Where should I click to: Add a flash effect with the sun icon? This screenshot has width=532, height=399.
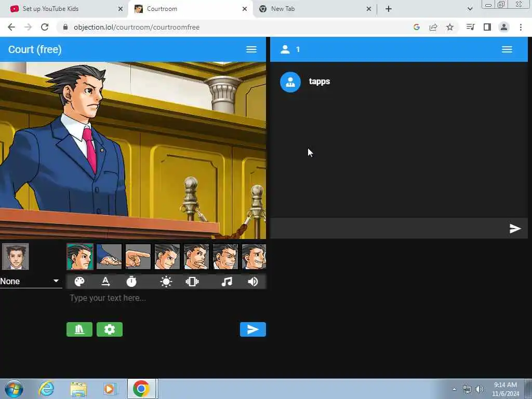click(x=166, y=282)
